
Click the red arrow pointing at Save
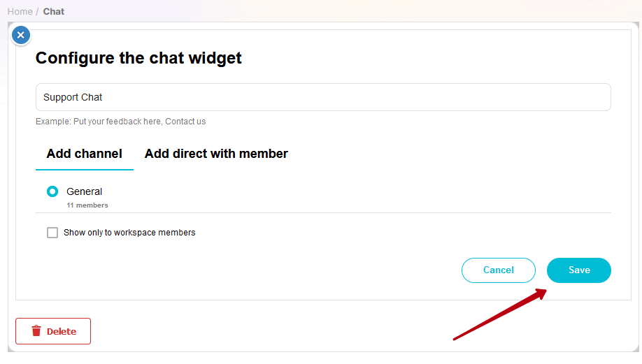499,314
